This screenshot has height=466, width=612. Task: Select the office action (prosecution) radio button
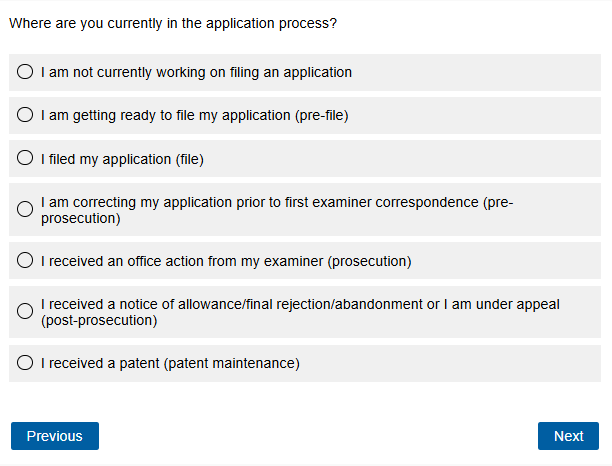(x=26, y=261)
